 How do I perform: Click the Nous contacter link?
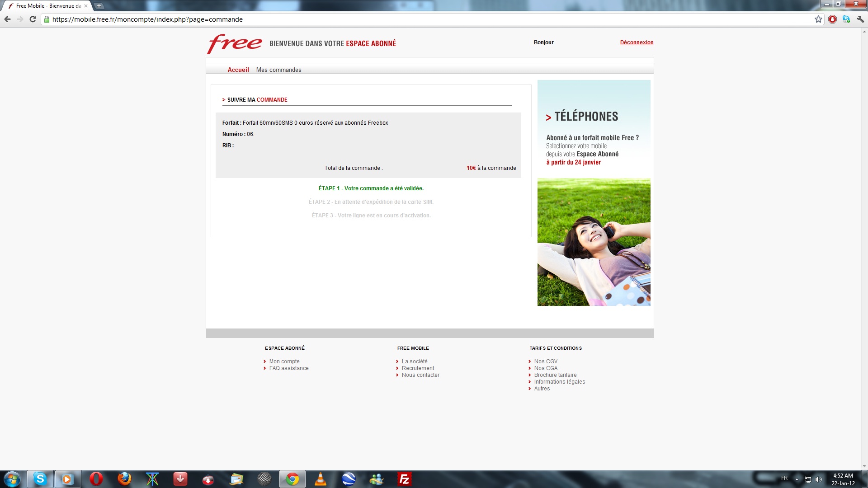tap(420, 375)
